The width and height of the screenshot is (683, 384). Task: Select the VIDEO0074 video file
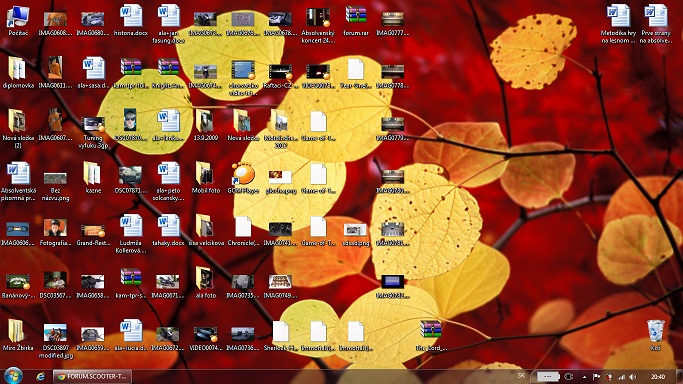tap(205, 339)
